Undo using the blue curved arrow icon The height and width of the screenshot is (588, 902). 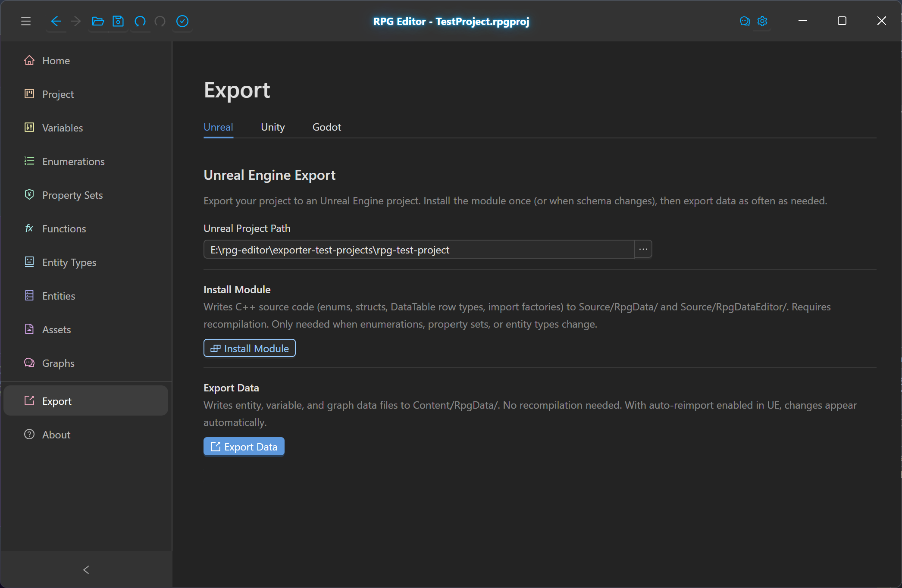[140, 21]
